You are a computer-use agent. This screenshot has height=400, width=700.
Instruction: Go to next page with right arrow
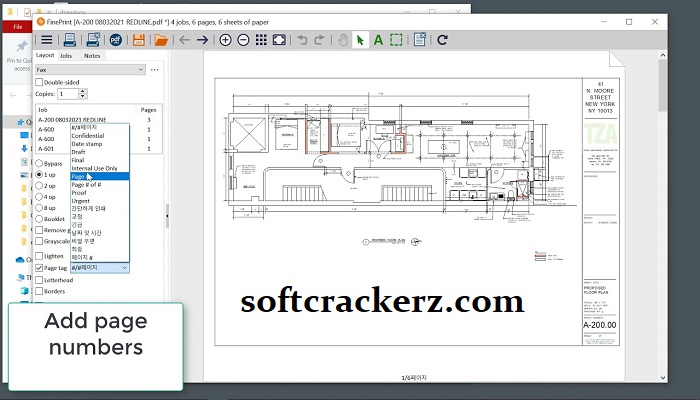point(202,40)
